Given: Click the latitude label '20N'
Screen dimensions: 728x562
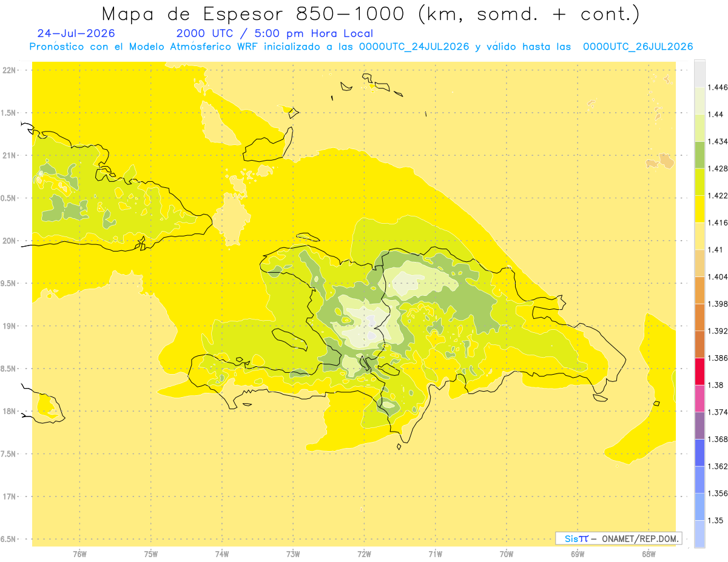Looking at the screenshot, I should (x=9, y=241).
